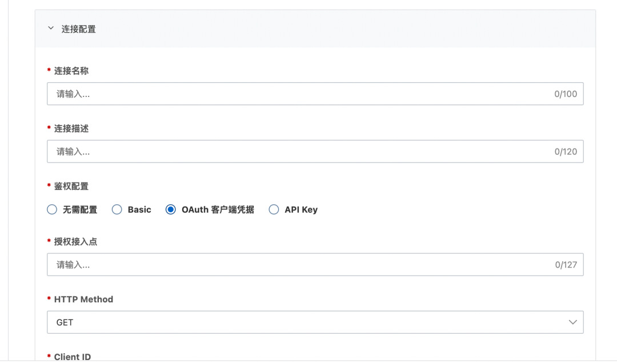617x364 pixels.
Task: Focus the 连接描述 input field
Action: tap(315, 151)
